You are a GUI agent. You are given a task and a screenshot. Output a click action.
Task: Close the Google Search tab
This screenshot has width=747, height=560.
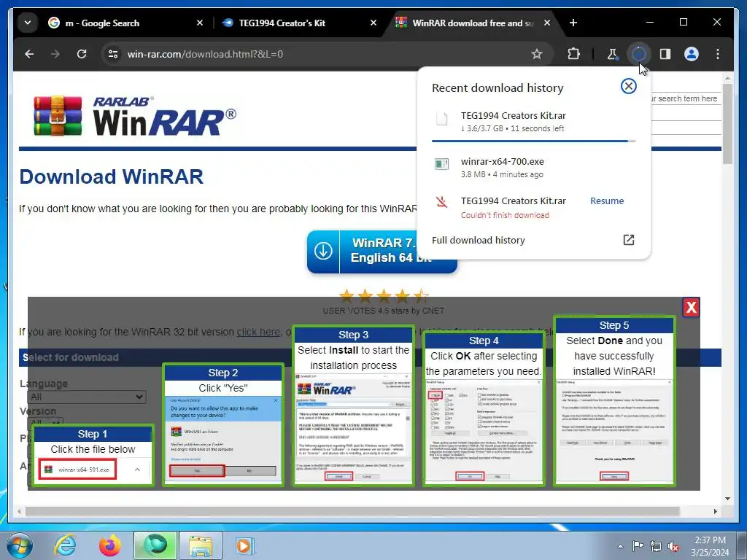pos(200,23)
